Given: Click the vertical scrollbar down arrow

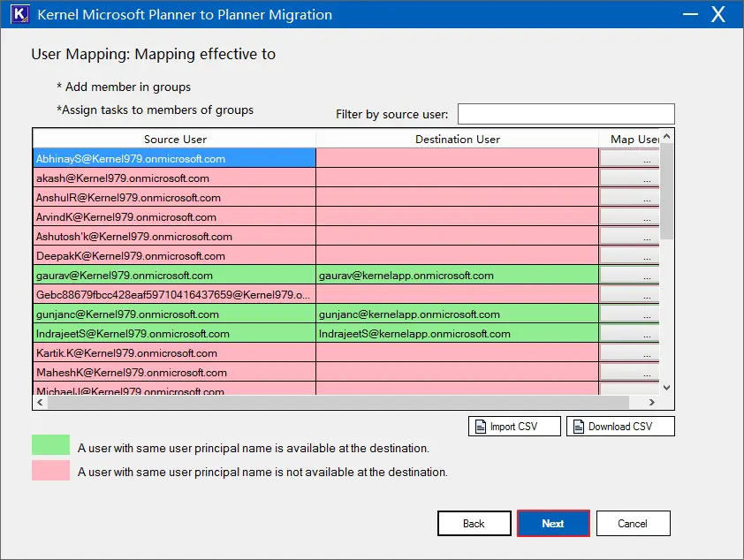Looking at the screenshot, I should pos(666,388).
